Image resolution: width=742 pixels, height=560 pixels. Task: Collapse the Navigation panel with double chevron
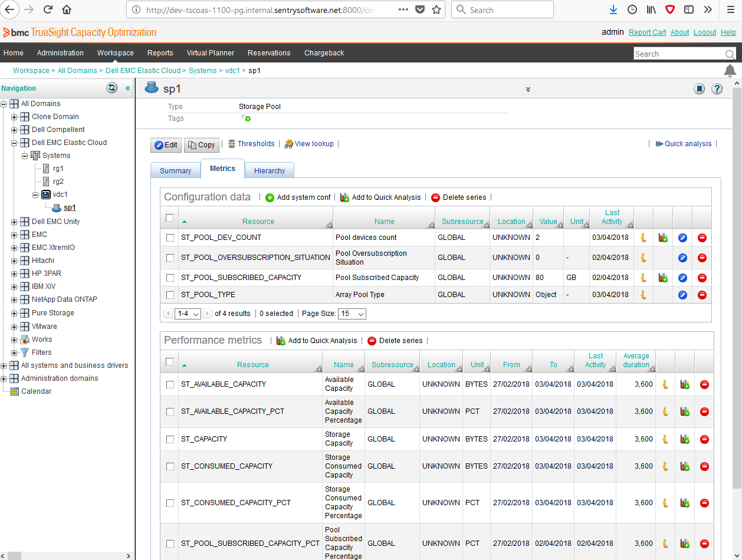[x=127, y=88]
